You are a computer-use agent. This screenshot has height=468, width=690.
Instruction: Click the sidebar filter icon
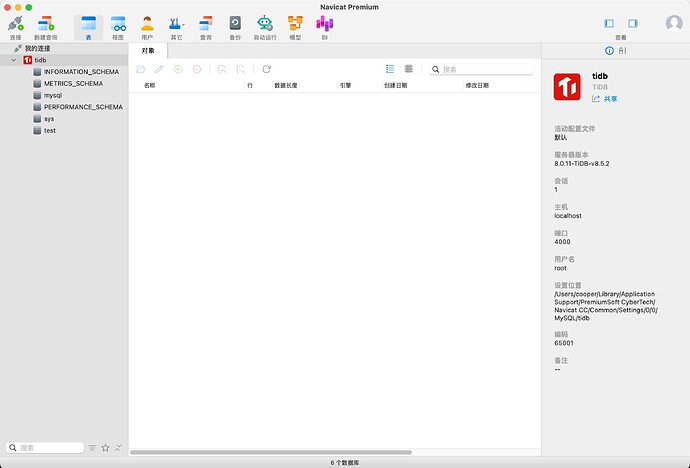(92, 448)
